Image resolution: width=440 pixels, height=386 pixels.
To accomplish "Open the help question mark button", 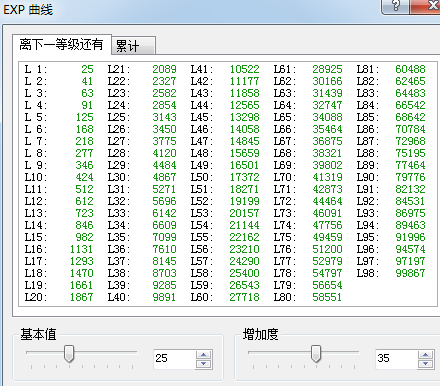I will point(395,6).
